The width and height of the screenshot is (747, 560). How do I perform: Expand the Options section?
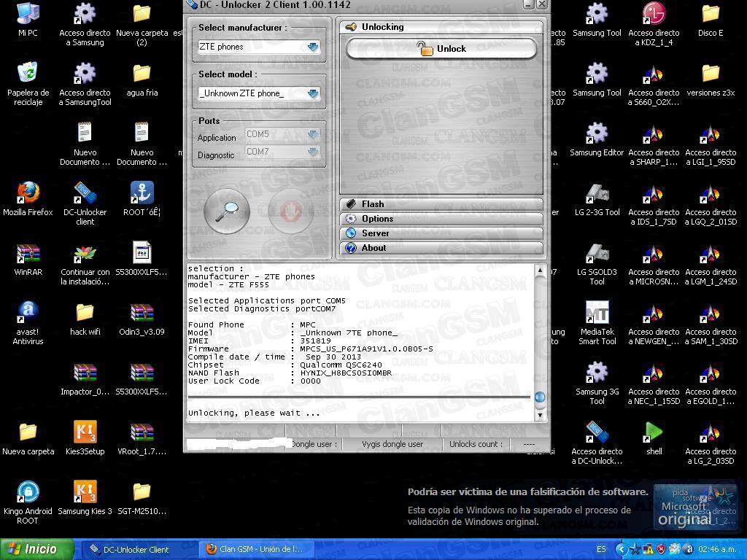tap(441, 219)
